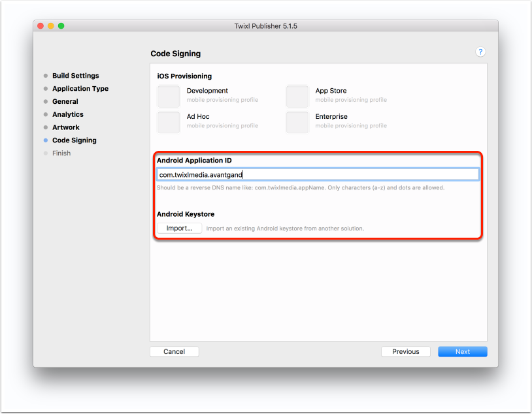Image resolution: width=532 pixels, height=414 pixels.
Task: Select the Development provisioning profile well
Action: 169,97
